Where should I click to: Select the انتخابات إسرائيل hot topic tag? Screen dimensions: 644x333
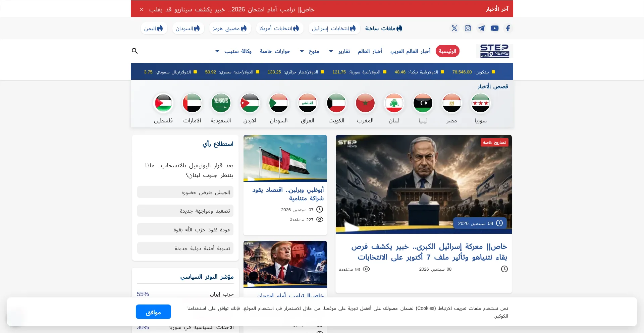coord(334,29)
